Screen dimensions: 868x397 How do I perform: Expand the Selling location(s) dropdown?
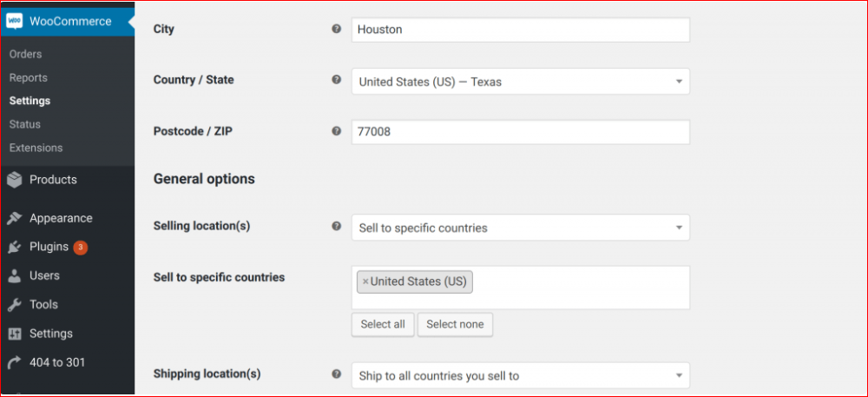(x=520, y=228)
